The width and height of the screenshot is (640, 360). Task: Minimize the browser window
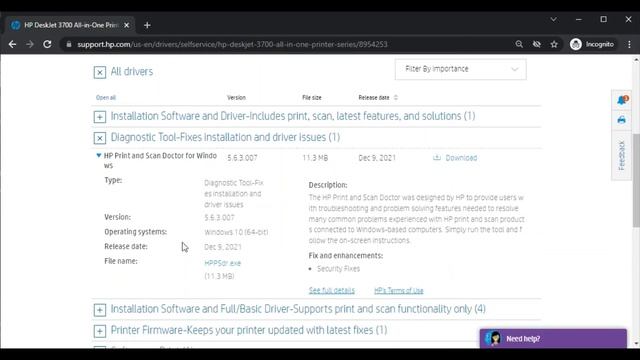pos(578,19)
